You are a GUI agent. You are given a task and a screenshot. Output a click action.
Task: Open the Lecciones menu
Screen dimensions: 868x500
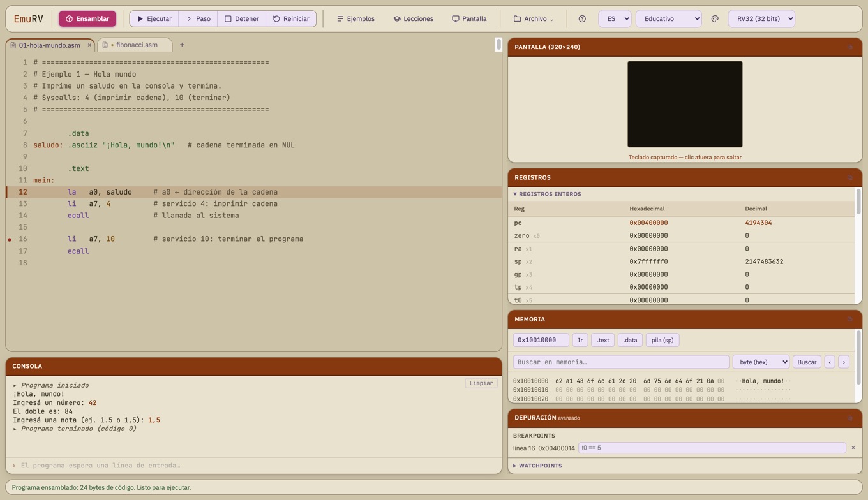[413, 19]
